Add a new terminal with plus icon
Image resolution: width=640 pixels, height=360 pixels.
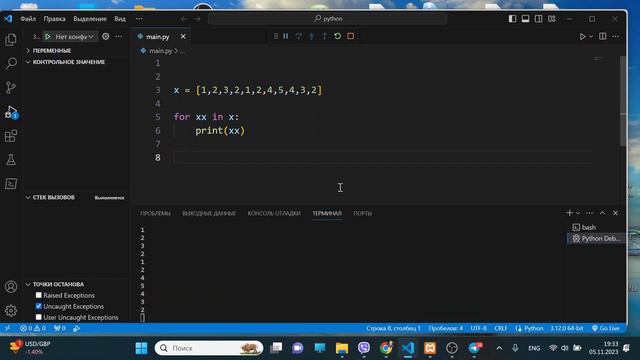pyautogui.click(x=569, y=213)
